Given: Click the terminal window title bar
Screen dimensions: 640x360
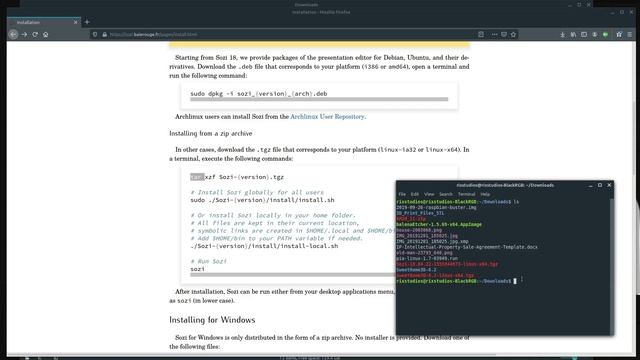Looking at the screenshot, I should click(x=504, y=185).
